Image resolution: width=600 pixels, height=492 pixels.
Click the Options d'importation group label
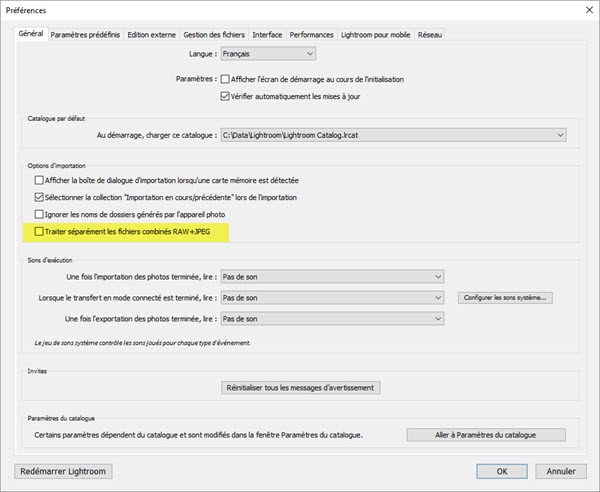coord(57,166)
